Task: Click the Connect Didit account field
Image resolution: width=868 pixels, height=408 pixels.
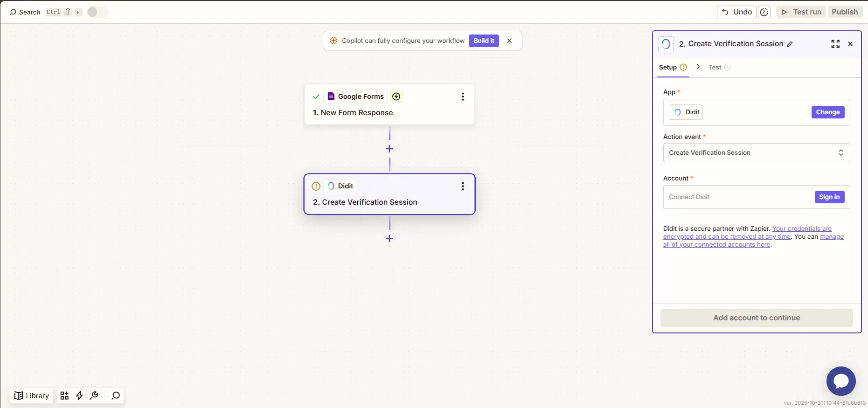Action: point(757,197)
